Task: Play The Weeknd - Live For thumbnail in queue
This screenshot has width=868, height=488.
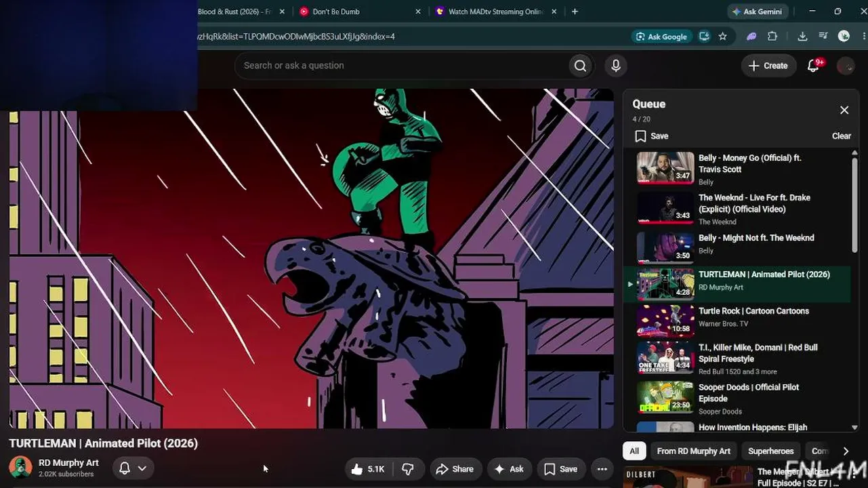Action: point(665,208)
